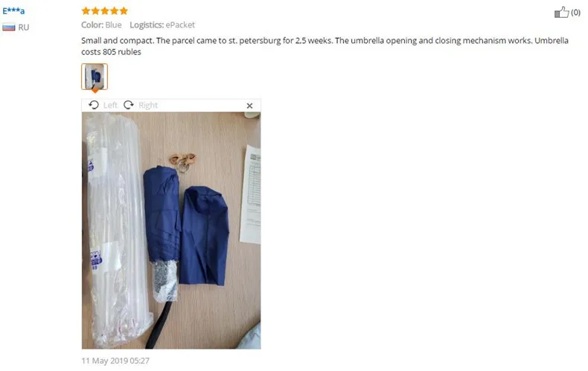Click the 'Left' rotate label
Image resolution: width=588 pixels, height=371 pixels.
point(110,106)
